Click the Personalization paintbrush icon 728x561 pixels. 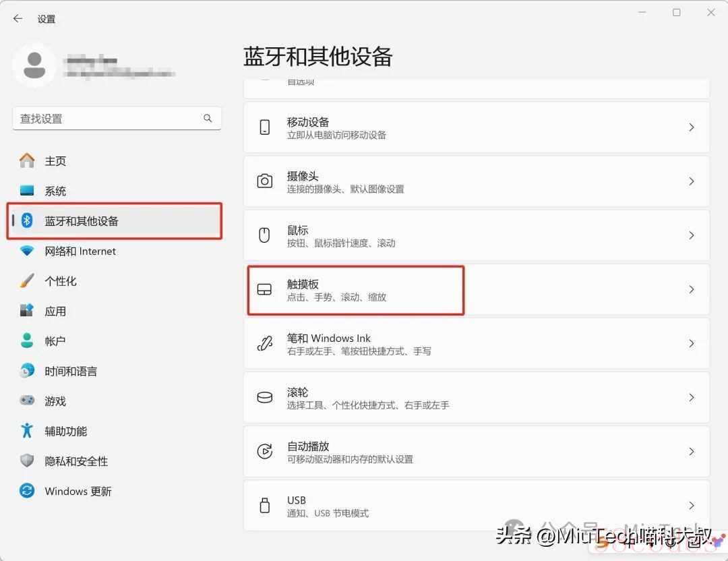coord(27,281)
